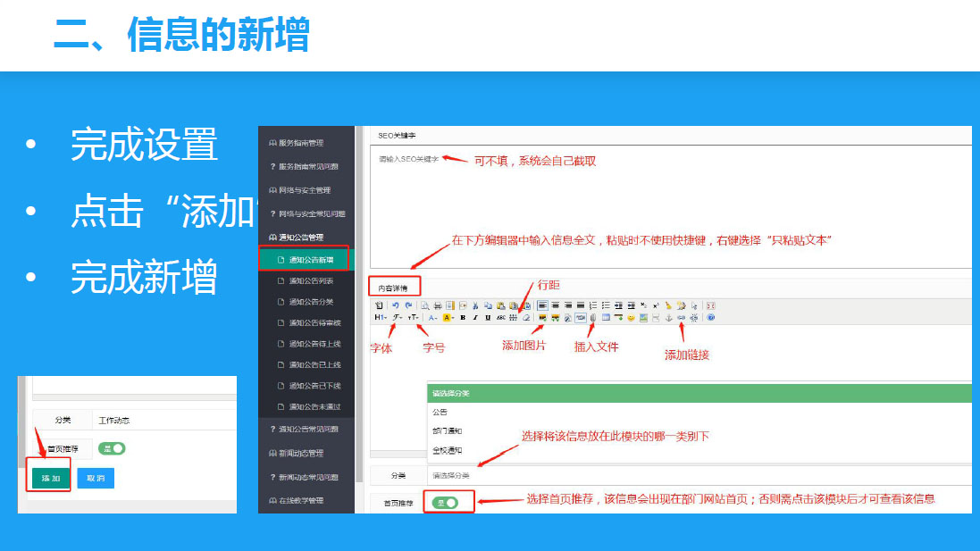Open the font size (字号) dropdown
980x551 pixels.
pyautogui.click(x=413, y=317)
